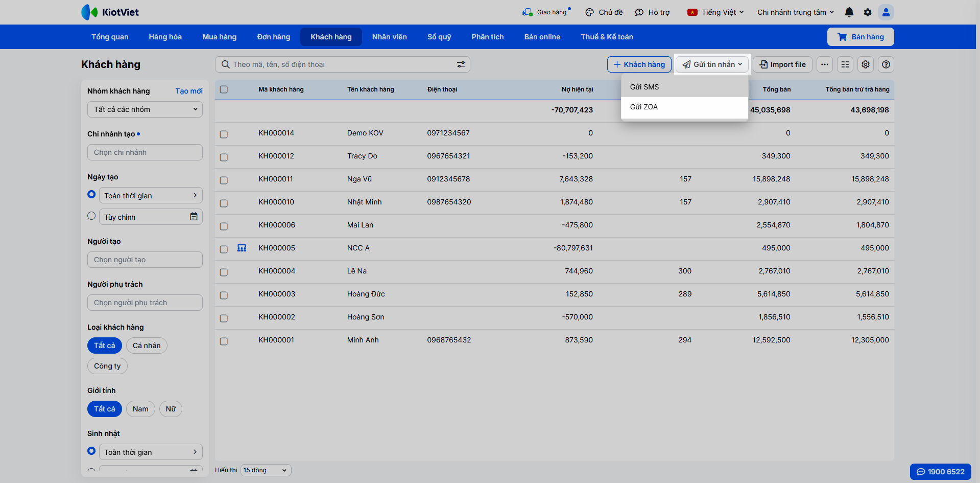Click the calendar icon in Tùy chỉnh field

coord(194,217)
